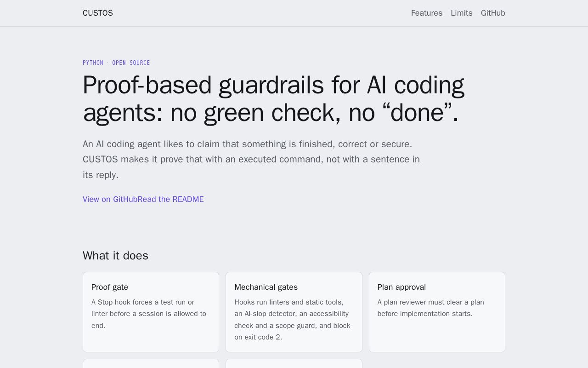588x368 pixels.
Task: Click the plan reviewer description text
Action: pos(431,308)
